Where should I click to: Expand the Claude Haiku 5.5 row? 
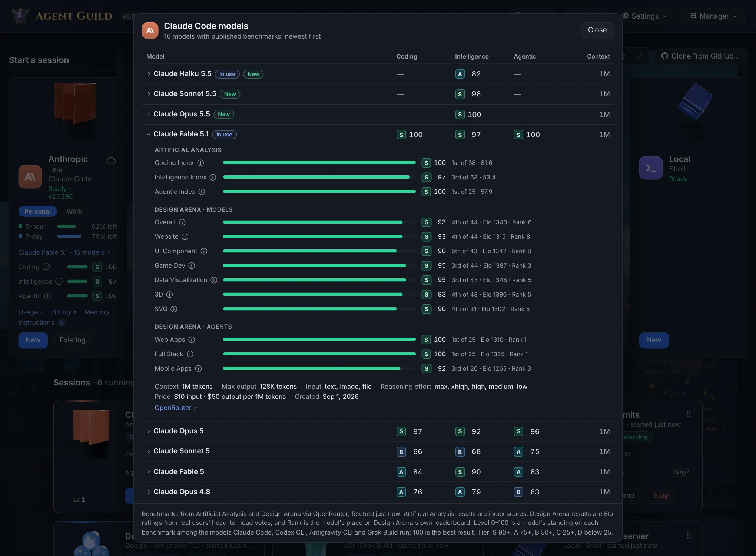pos(378,74)
